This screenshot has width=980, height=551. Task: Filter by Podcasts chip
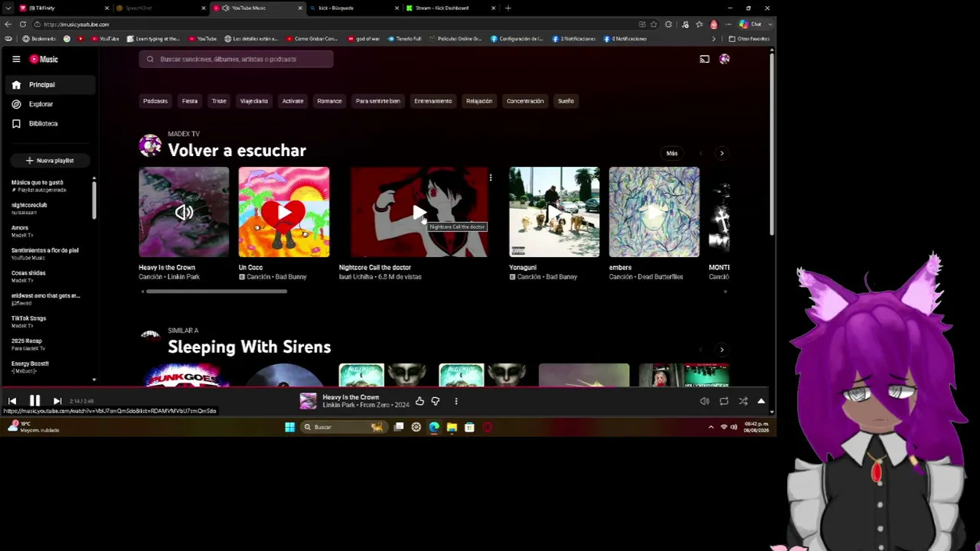(155, 101)
